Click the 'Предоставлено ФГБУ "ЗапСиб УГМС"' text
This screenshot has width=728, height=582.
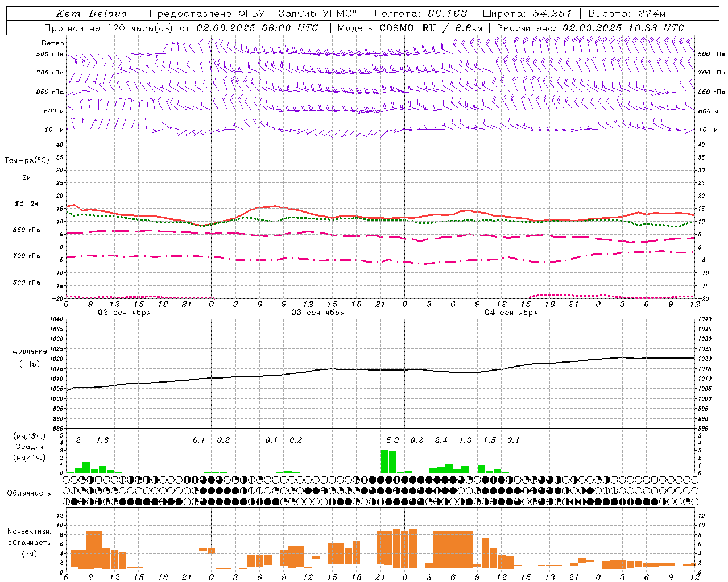(253, 14)
